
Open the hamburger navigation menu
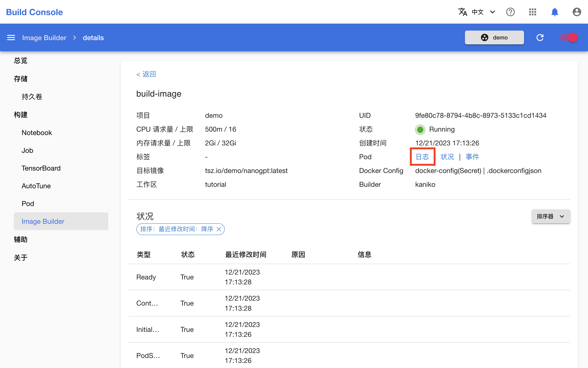pyautogui.click(x=11, y=37)
